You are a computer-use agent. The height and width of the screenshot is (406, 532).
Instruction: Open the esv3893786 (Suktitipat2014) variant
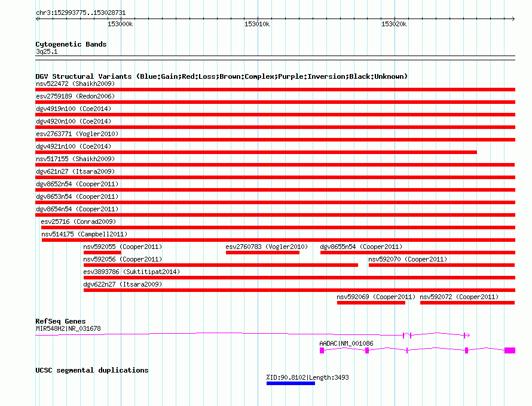point(132,272)
